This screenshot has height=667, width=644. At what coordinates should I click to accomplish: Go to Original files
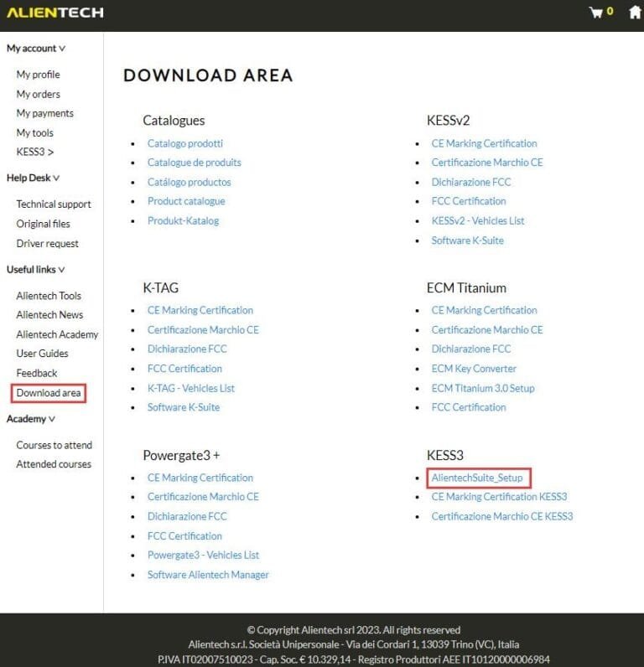(x=43, y=224)
